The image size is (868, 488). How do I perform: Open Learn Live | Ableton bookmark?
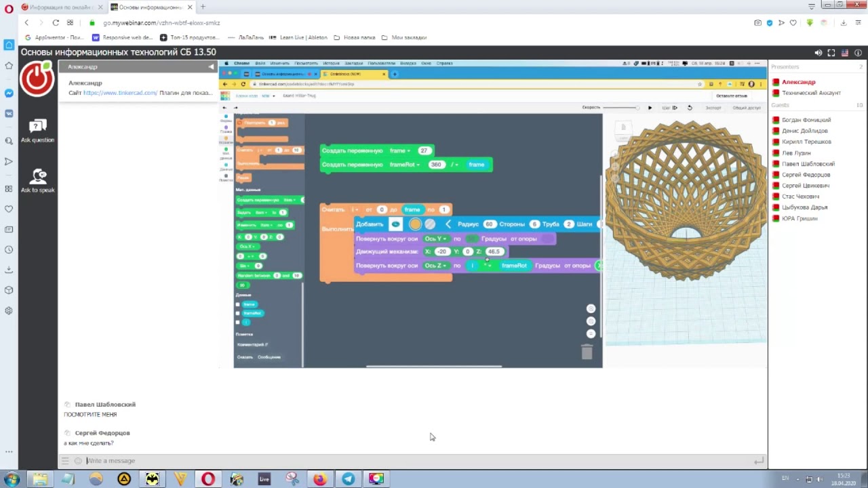[298, 37]
